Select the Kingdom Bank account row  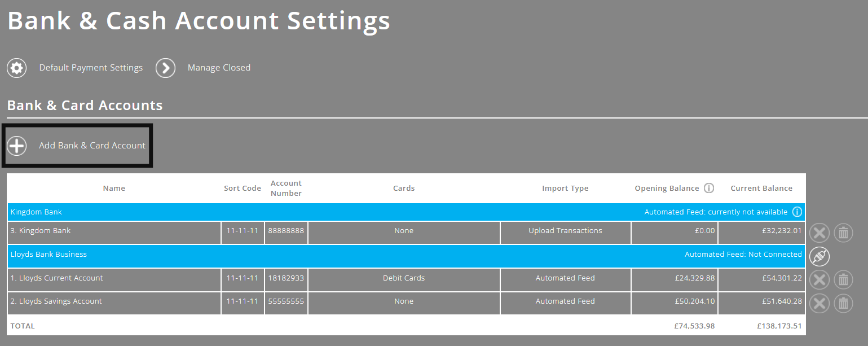click(x=113, y=230)
